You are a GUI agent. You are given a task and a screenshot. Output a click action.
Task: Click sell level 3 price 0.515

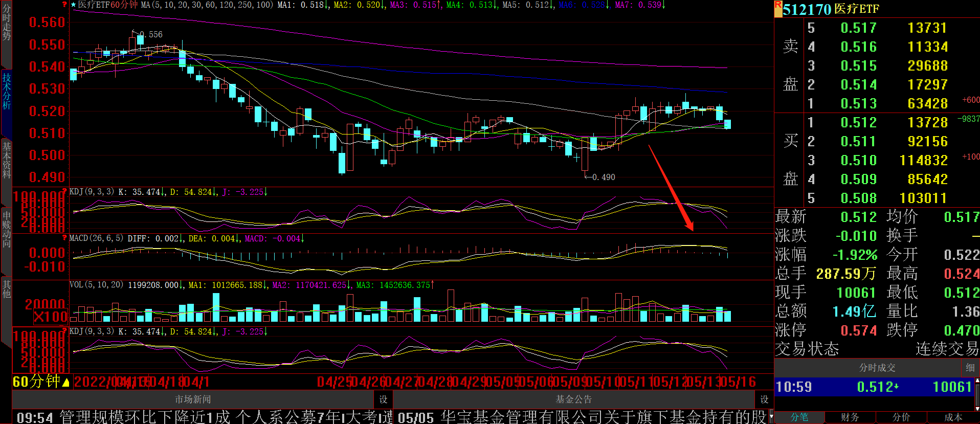pyautogui.click(x=858, y=66)
